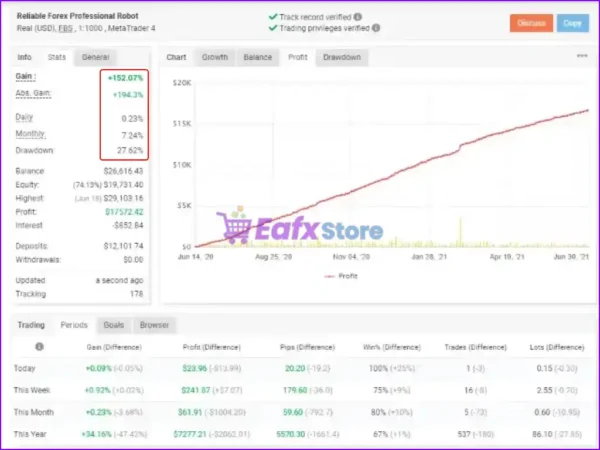Screen dimensions: 600x450
Task: Click the Tracking count 178
Action: pyautogui.click(x=136, y=294)
